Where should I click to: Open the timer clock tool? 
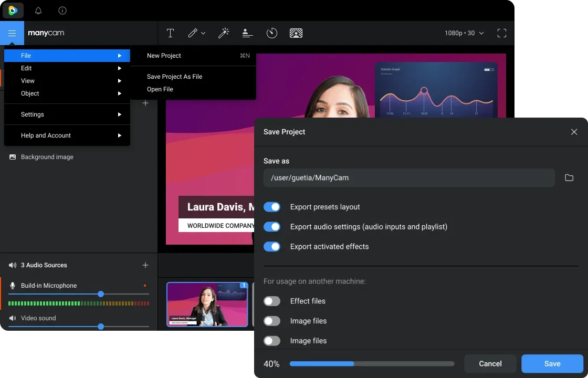click(x=271, y=33)
